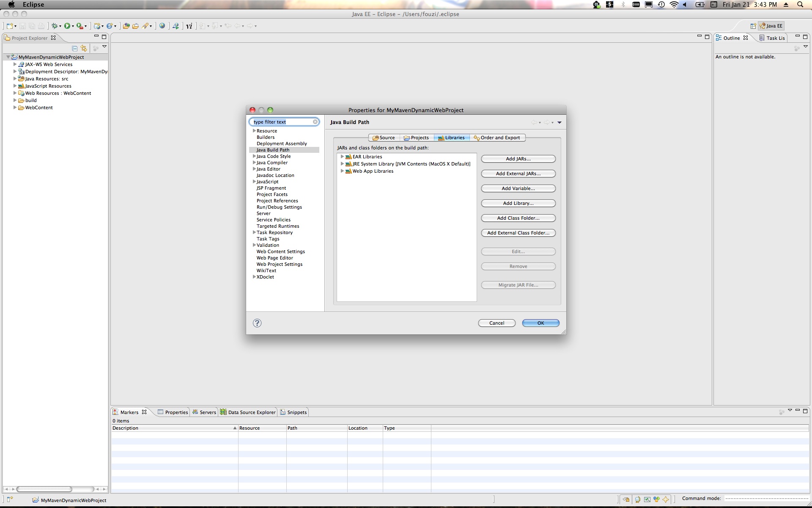Click the fast view icon in status bar
The image size is (812, 508).
click(x=10, y=500)
